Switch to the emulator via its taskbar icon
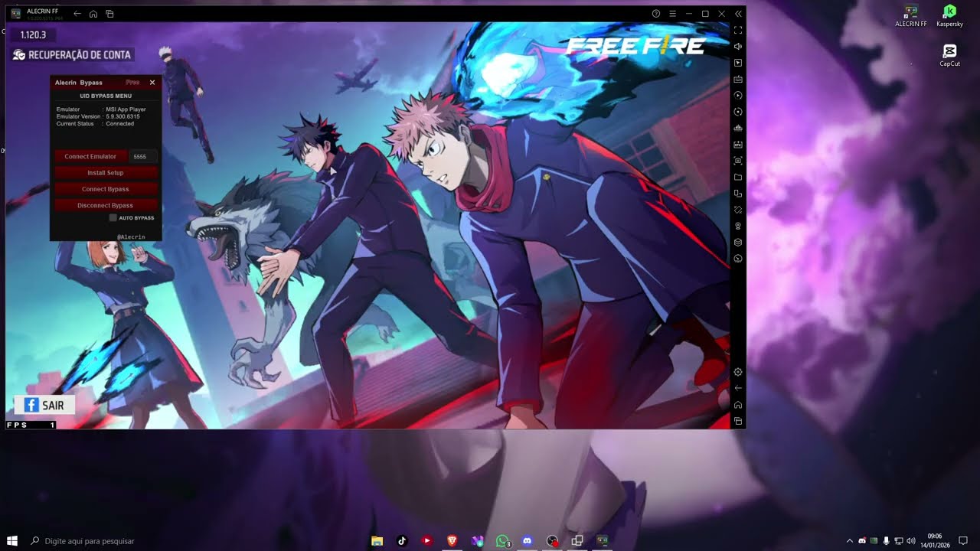The height and width of the screenshot is (551, 980). point(603,541)
